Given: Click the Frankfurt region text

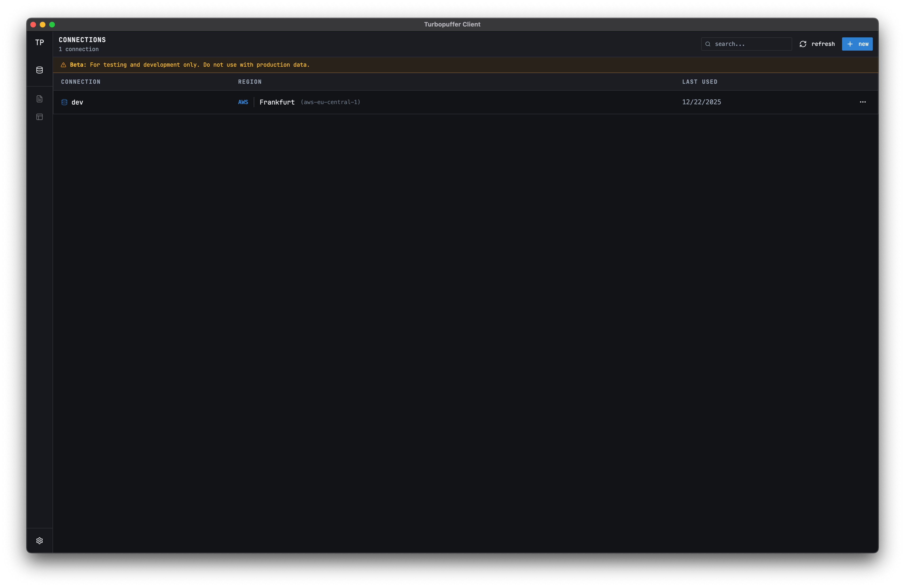Looking at the screenshot, I should (x=277, y=102).
